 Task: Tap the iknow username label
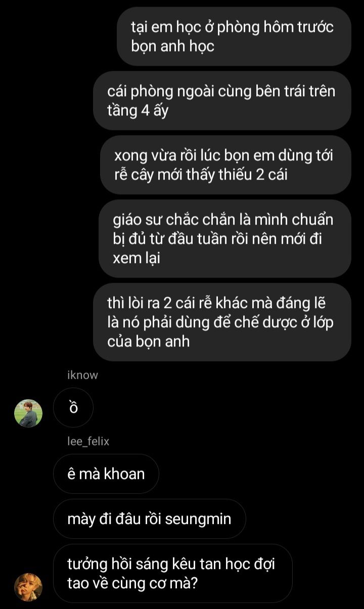click(x=82, y=375)
